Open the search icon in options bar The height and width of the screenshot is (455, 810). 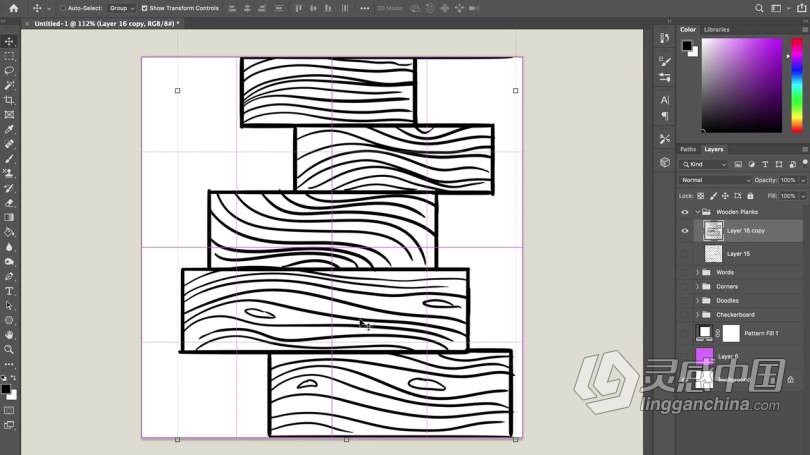click(759, 8)
